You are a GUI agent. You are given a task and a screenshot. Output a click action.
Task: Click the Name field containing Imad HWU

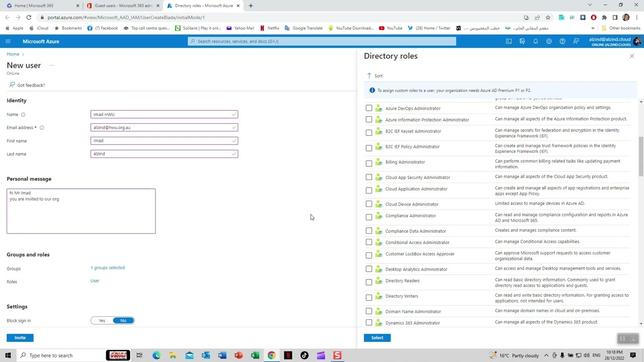(x=164, y=115)
